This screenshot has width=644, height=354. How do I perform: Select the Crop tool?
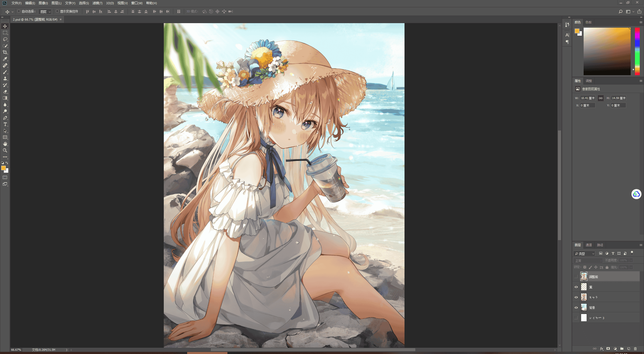tap(5, 52)
